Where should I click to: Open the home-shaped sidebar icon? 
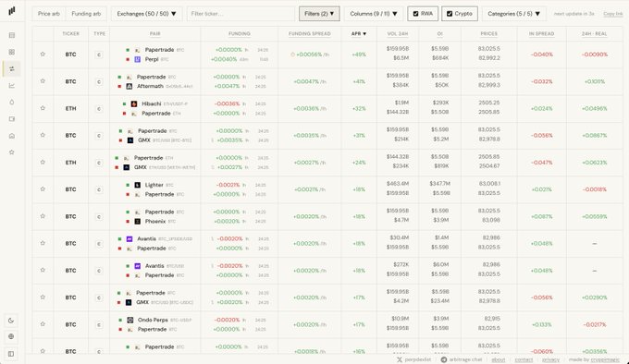pyautogui.click(x=12, y=136)
